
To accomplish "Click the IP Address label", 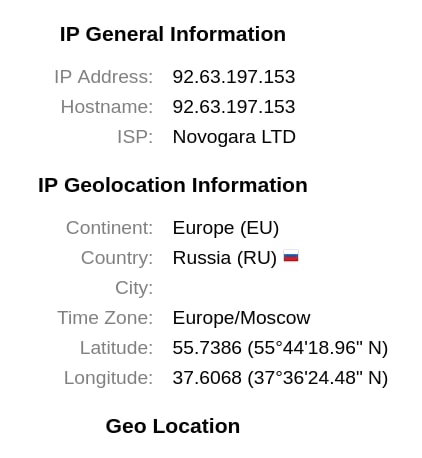I will 104,77.
